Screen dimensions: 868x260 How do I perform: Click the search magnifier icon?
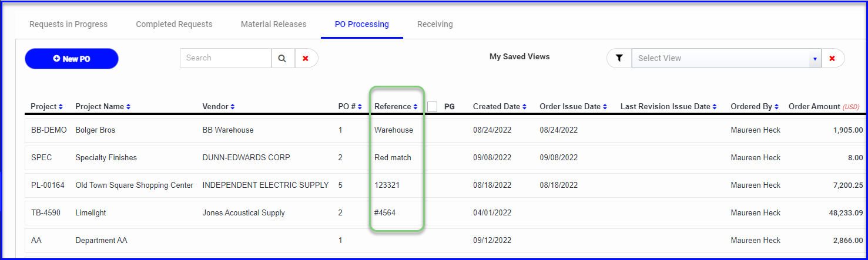pyautogui.click(x=282, y=58)
